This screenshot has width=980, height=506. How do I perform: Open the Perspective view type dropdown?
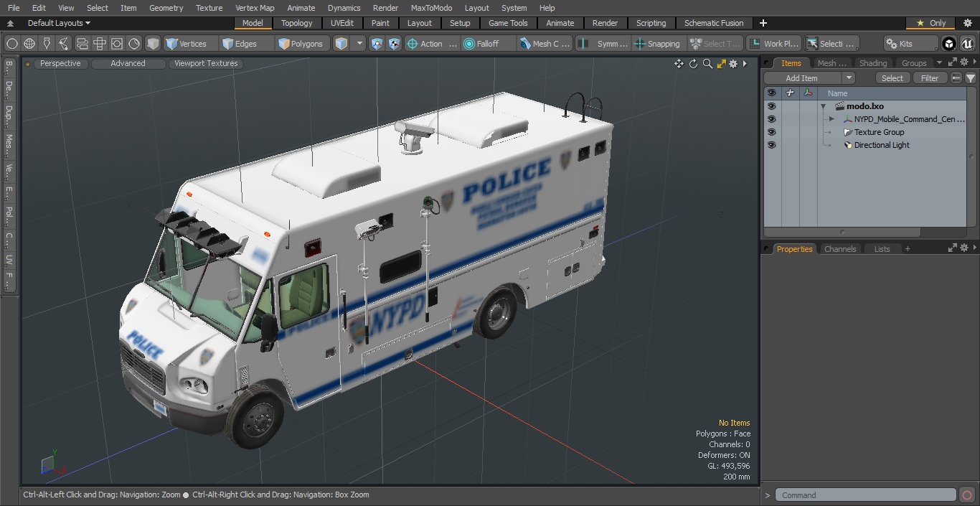[60, 63]
